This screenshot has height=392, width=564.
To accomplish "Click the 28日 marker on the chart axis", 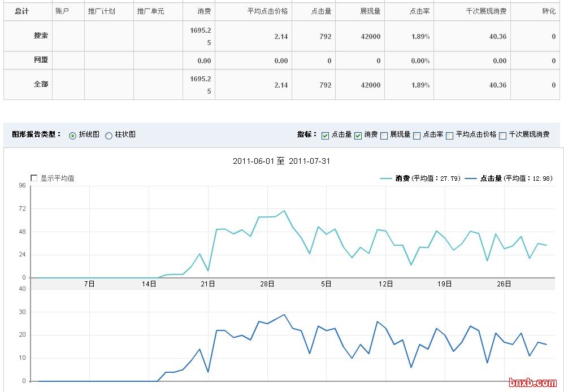I will [267, 284].
